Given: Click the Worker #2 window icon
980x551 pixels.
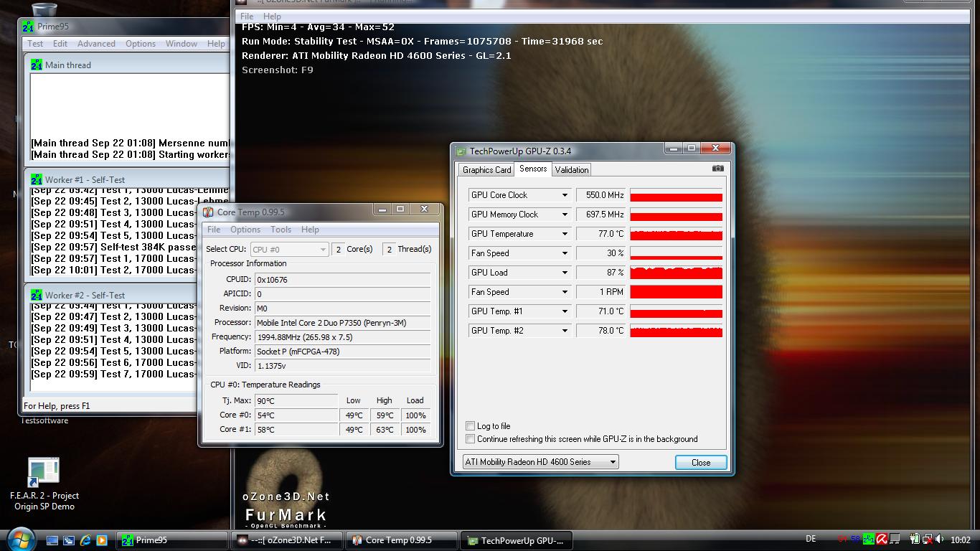Looking at the screenshot, I should pyautogui.click(x=37, y=295).
